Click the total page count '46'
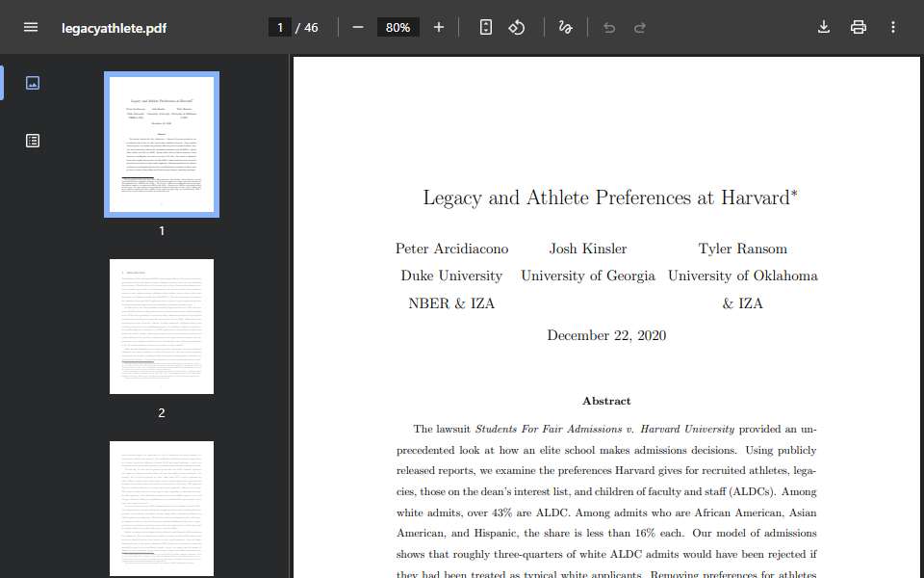 (311, 28)
